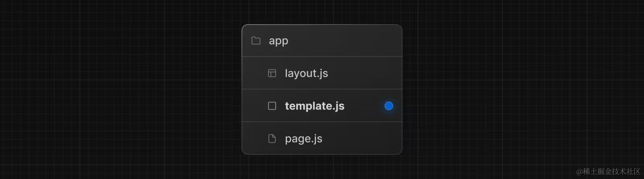Click the layout icon before layout.js
Viewport: 644px width, 179px height.
point(272,73)
